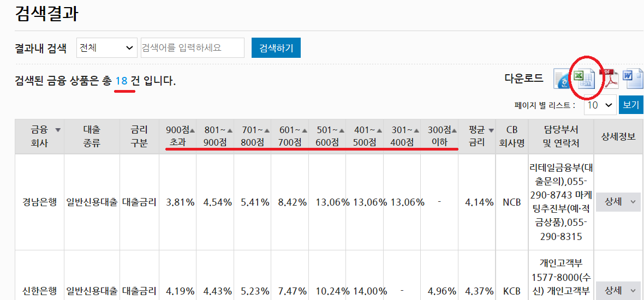Click 4.14% average rate cell
Screen dimensions: 644x300
click(479, 202)
